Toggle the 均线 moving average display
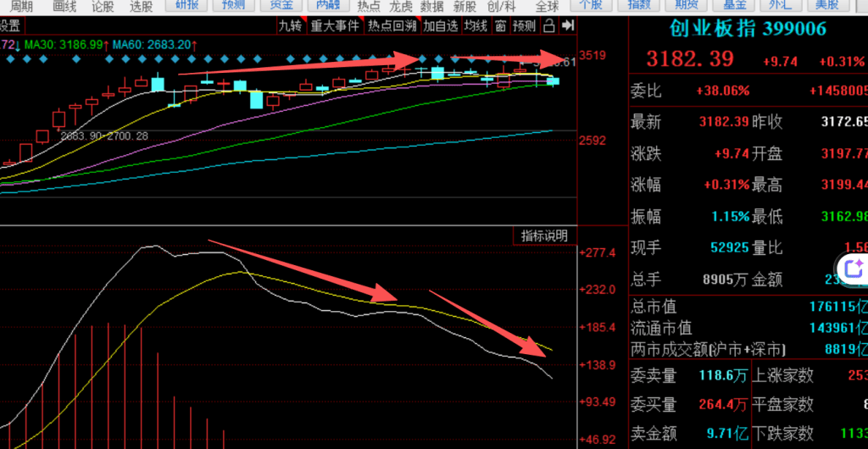This screenshot has height=449, width=868. 477,25
